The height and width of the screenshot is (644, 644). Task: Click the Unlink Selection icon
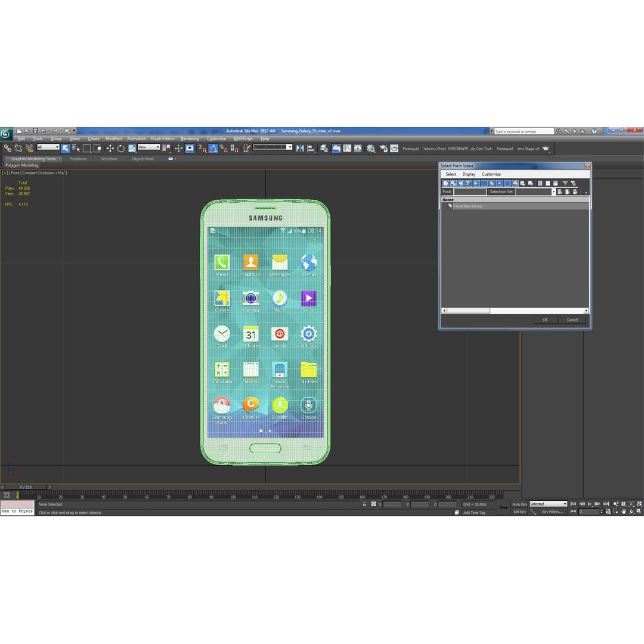[18, 148]
